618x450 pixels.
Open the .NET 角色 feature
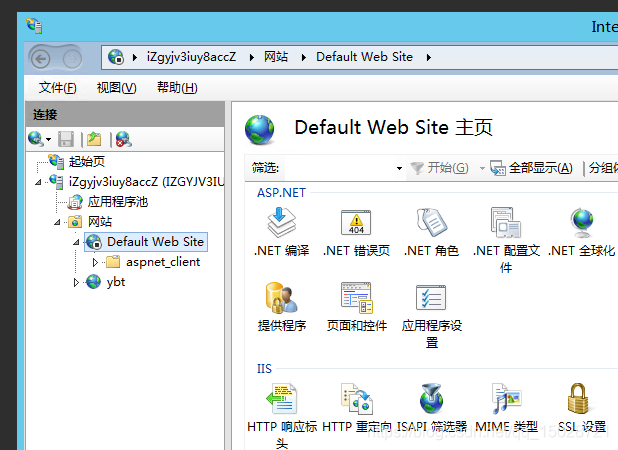click(431, 232)
